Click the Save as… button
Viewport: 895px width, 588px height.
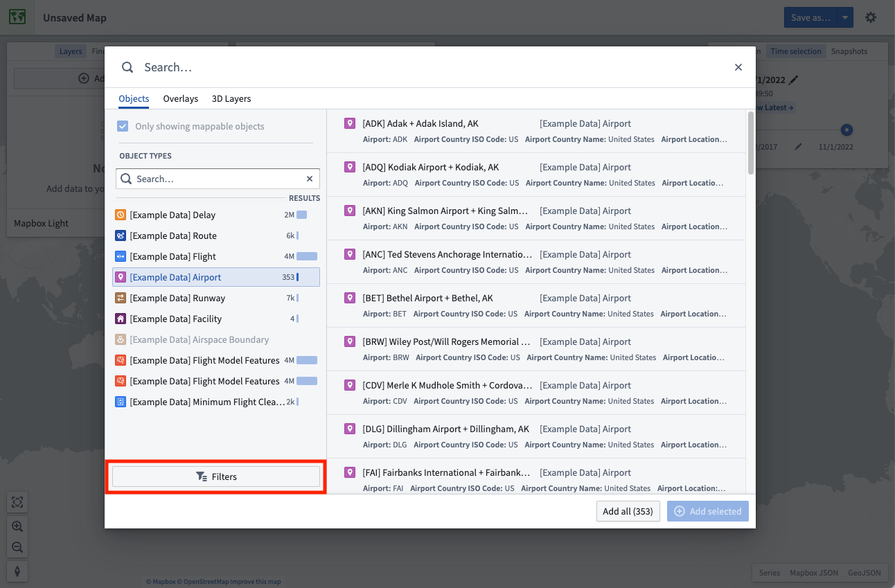(810, 17)
